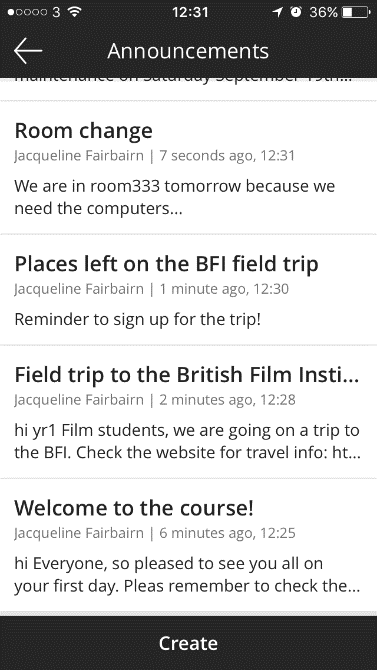The height and width of the screenshot is (670, 377).
Task: Tap the Announcements header title
Action: point(188,51)
